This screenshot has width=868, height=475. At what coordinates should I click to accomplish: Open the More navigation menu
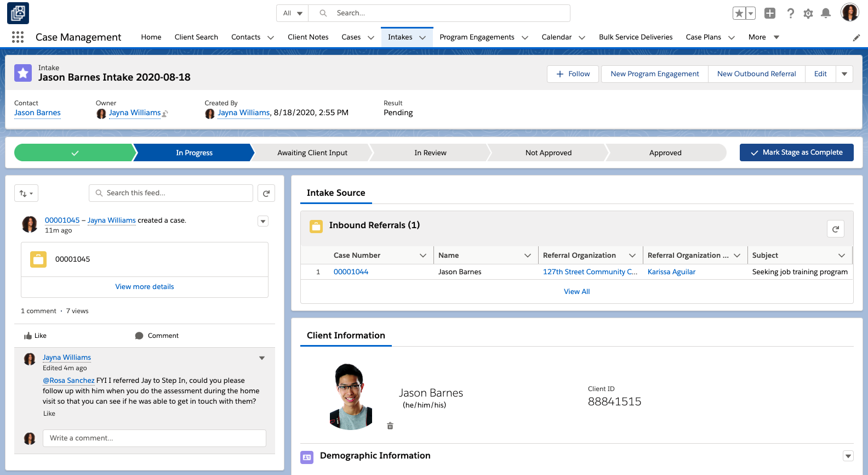click(x=763, y=37)
